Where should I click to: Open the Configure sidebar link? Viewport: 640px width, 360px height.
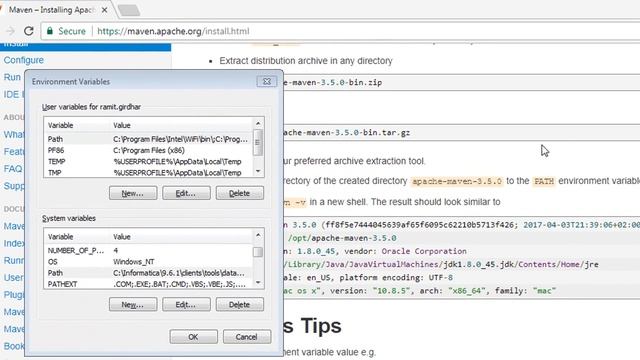(x=24, y=60)
